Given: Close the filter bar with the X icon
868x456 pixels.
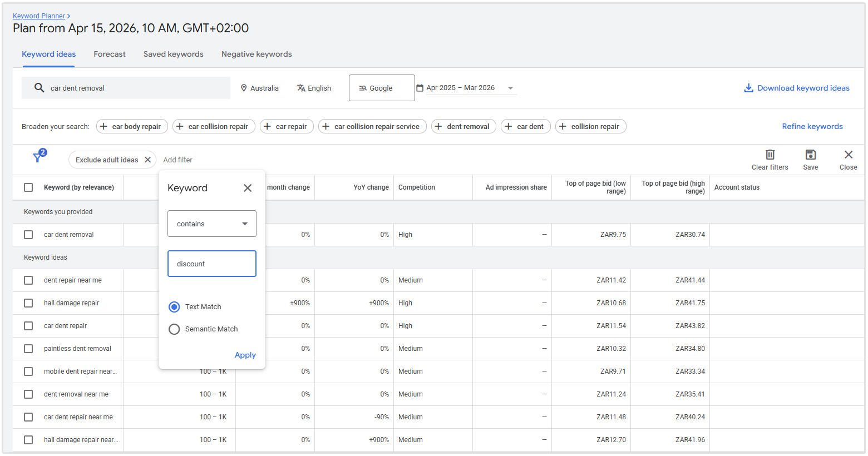Looking at the screenshot, I should pyautogui.click(x=848, y=155).
